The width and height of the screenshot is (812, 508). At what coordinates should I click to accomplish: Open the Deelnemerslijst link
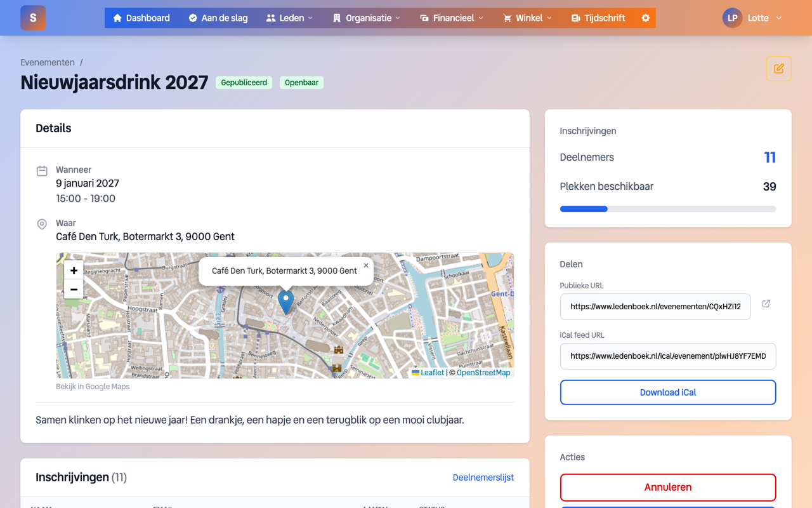point(483,478)
